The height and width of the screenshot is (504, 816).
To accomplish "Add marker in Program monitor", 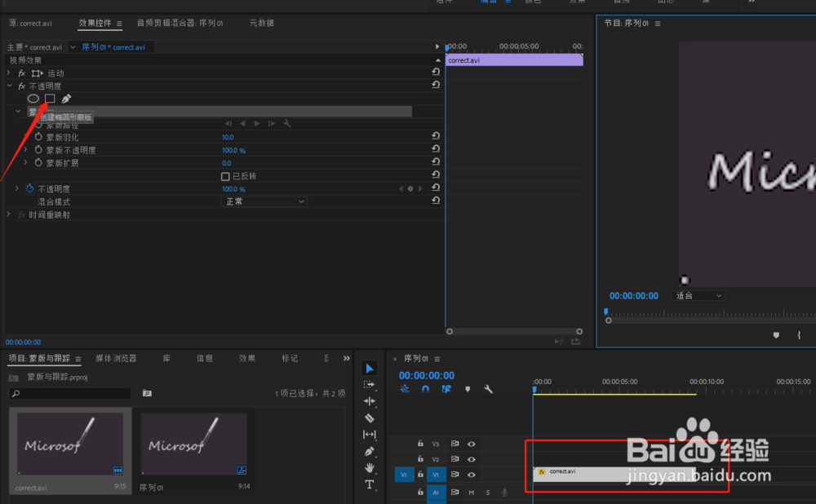I will click(x=776, y=335).
